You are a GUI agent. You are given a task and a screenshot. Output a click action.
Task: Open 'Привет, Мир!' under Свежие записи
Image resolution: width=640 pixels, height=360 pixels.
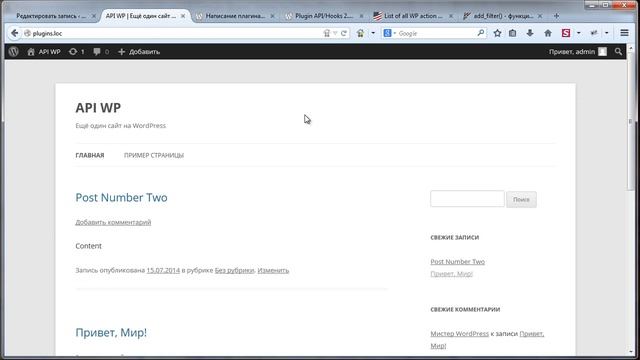pyautogui.click(x=451, y=274)
